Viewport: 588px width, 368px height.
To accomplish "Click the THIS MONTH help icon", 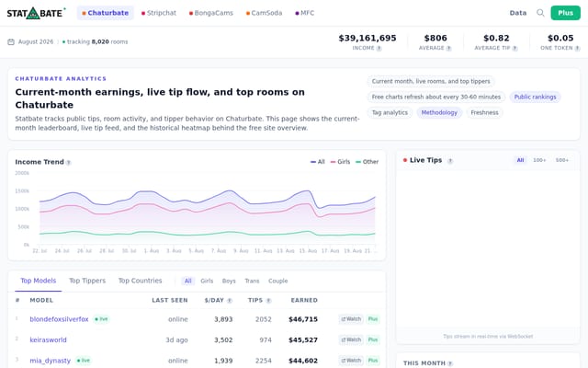I will click(x=450, y=363).
